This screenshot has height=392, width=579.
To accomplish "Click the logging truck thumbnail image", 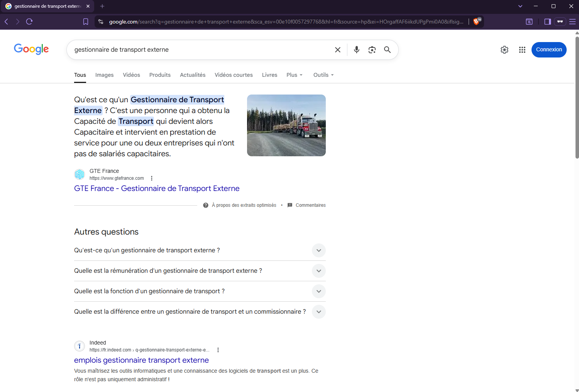I will (286, 125).
